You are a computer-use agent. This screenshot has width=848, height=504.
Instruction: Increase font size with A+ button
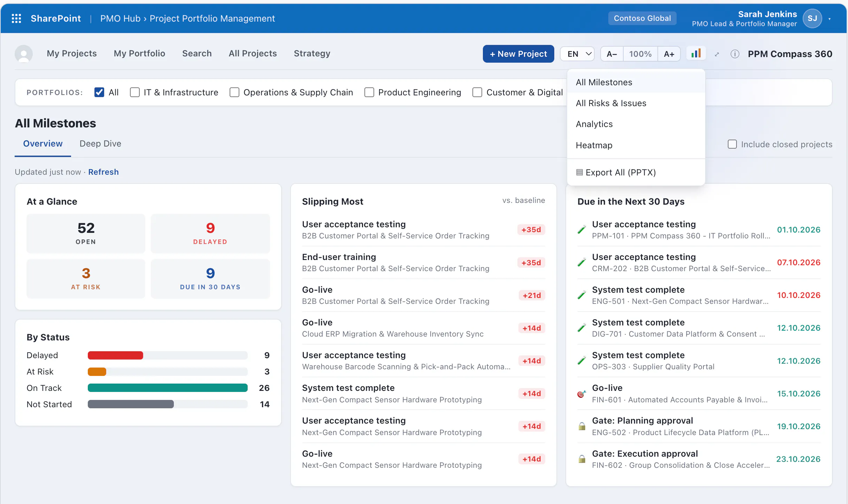[669, 54]
